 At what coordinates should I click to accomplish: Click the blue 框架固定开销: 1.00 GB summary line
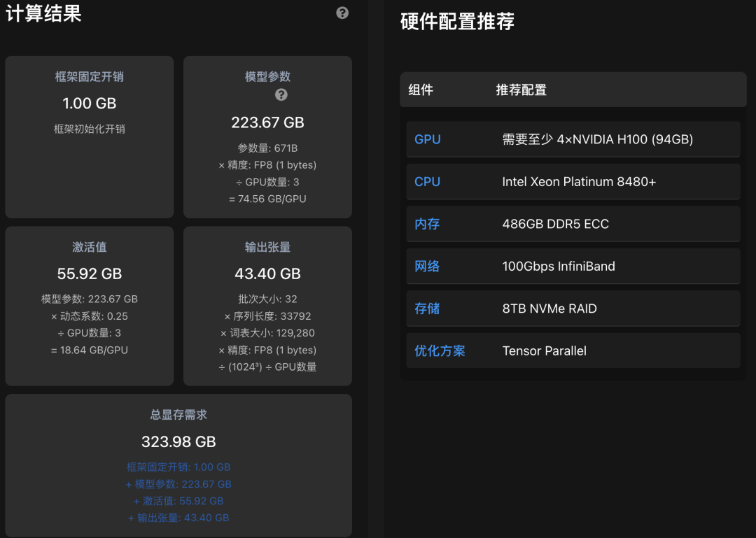178,467
